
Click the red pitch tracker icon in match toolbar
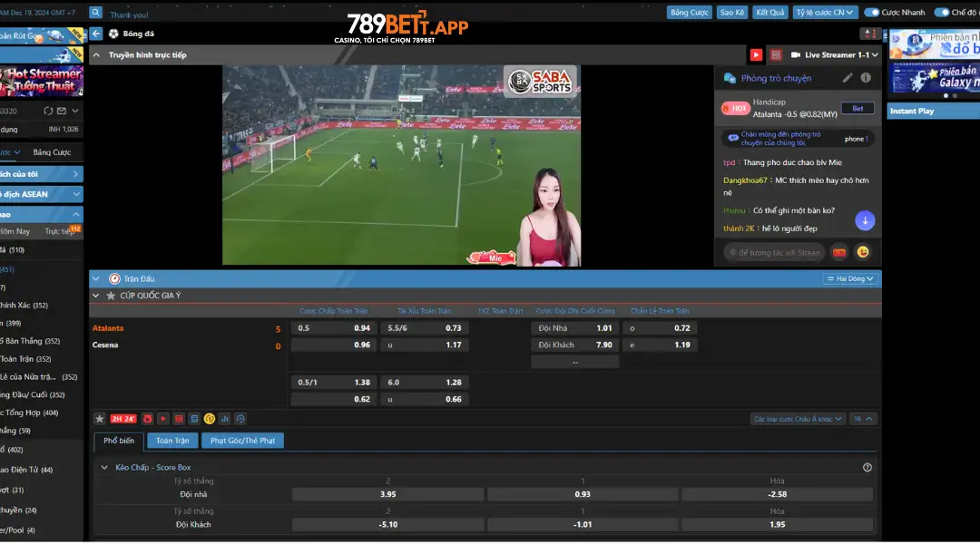[x=179, y=419]
